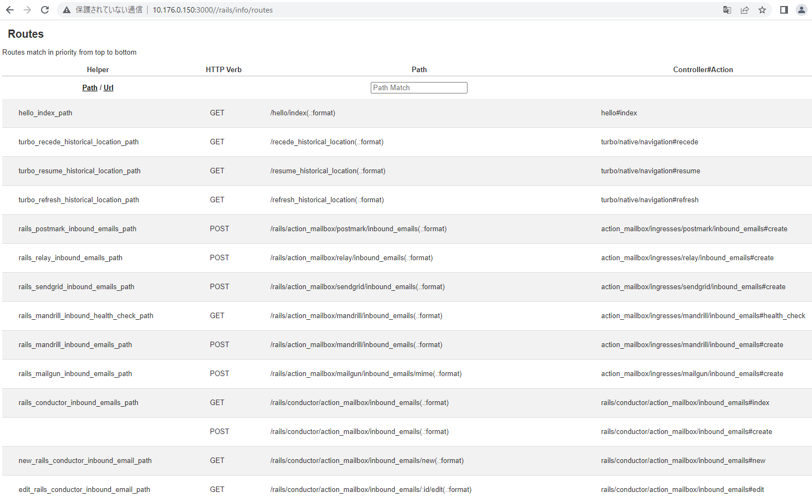812x504 pixels.
Task: Switch helper display to Path
Action: pos(90,87)
